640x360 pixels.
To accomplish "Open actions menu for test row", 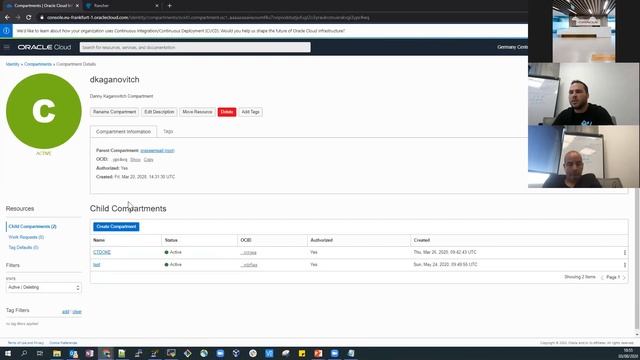I will coord(624,265).
